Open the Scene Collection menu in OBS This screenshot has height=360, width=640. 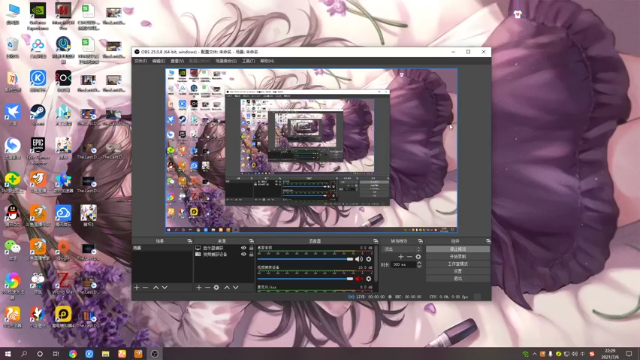tap(226, 61)
